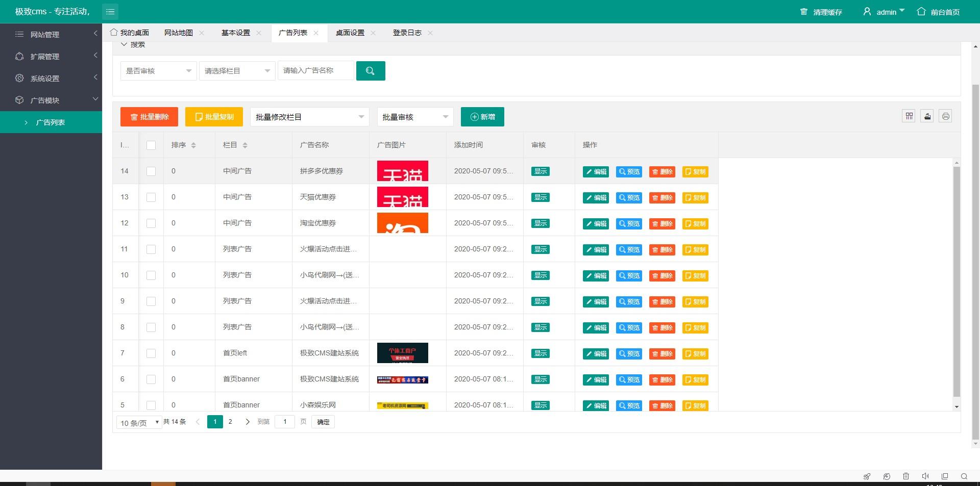Screen dimensions: 980x486
Task: Click the trash icon in footer bar
Action: (906, 476)
